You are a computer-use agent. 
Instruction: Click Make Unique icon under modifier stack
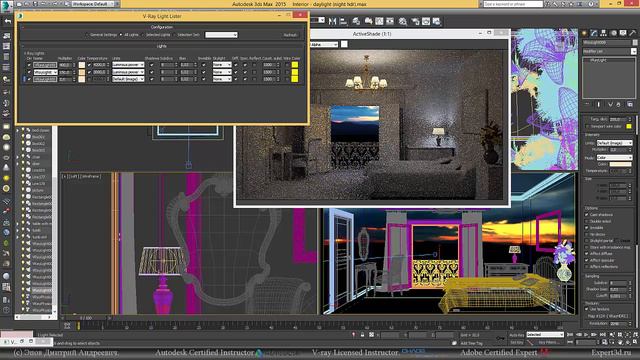(610, 104)
